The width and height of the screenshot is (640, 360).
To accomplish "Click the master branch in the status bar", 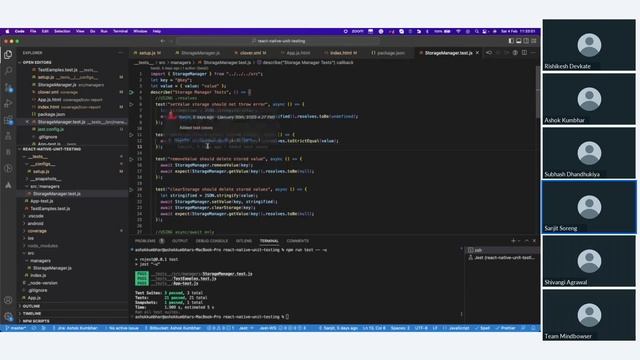I will [16, 328].
